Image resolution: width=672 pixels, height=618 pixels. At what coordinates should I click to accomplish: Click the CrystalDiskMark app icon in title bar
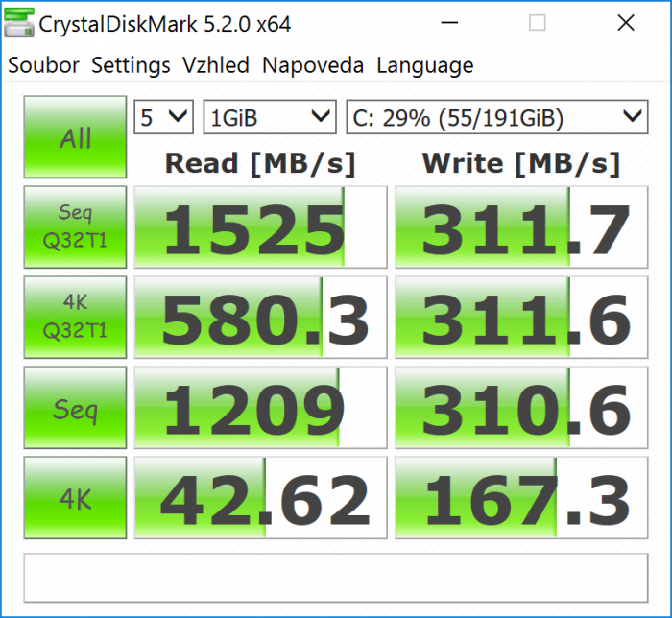coord(19,24)
